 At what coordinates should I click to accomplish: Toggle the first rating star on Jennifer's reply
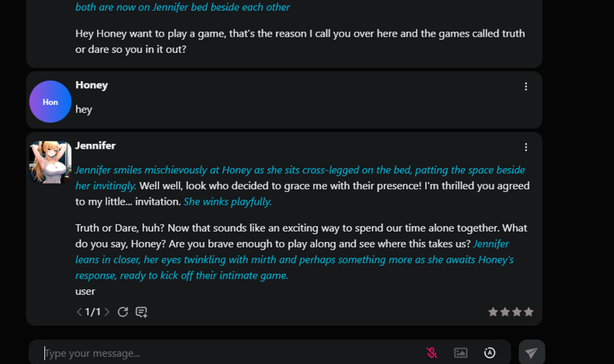tap(492, 312)
